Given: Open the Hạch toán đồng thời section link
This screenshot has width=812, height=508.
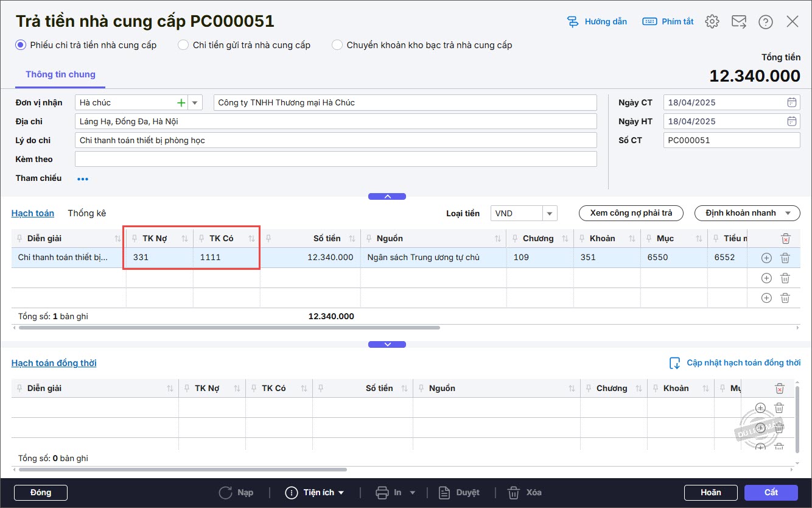Looking at the screenshot, I should coord(54,363).
